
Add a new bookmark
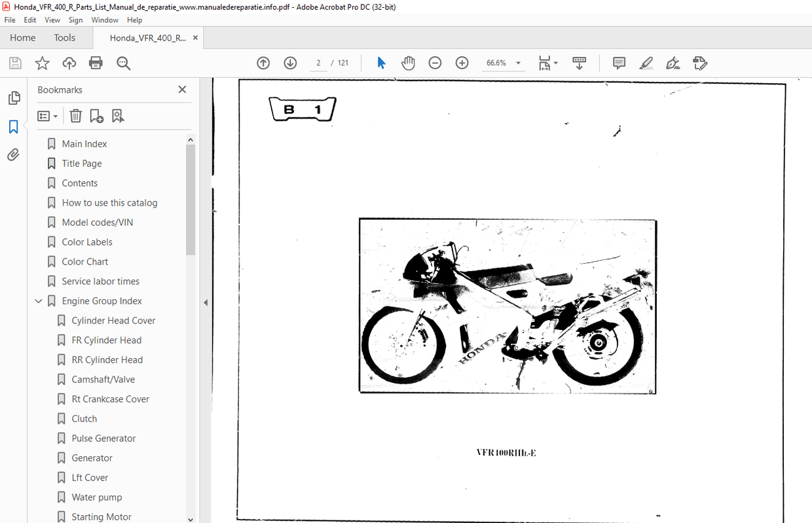point(96,115)
